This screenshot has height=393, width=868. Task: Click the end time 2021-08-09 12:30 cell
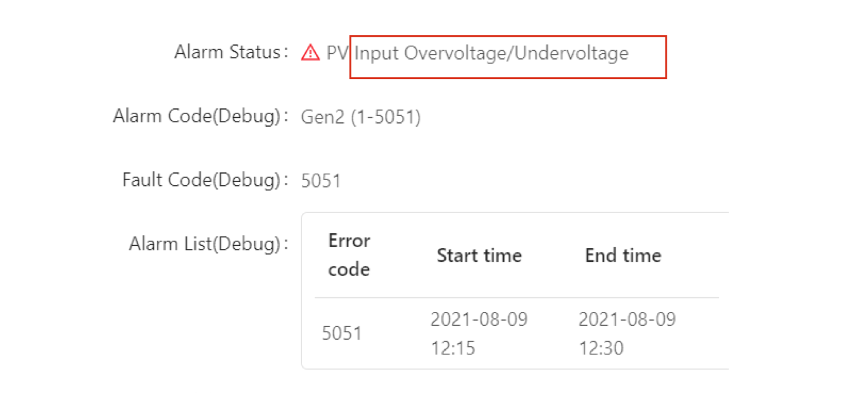click(627, 333)
